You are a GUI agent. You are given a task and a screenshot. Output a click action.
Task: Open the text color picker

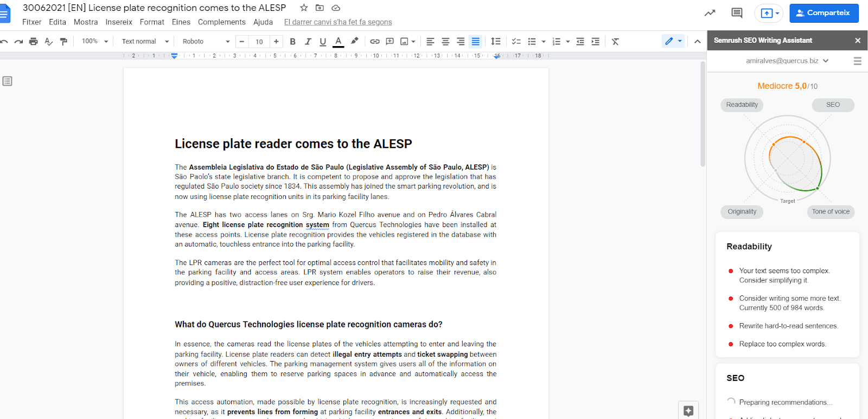pos(339,41)
